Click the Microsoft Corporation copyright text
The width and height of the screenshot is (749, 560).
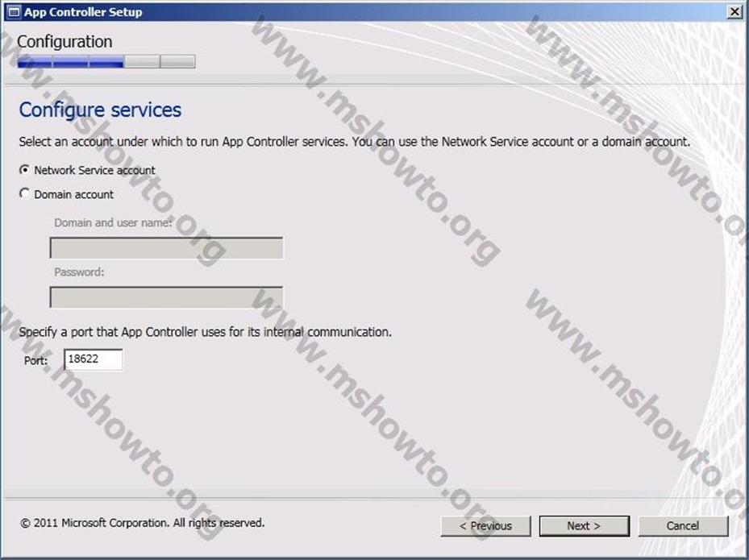143,523
